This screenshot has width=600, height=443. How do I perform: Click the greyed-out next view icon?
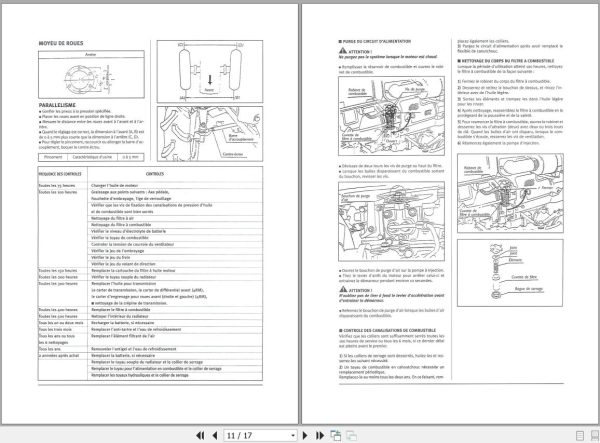[351, 435]
